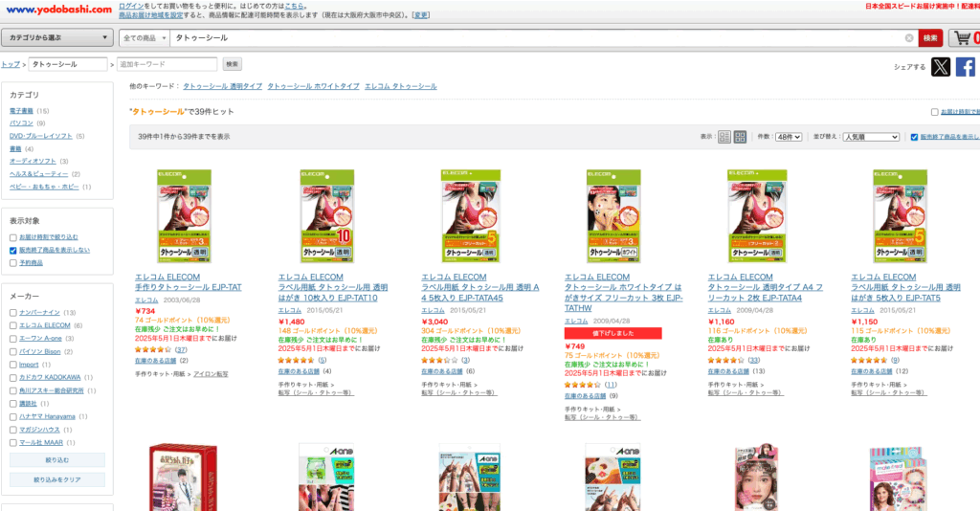Check the 講談社 maker checkbox
The width and height of the screenshot is (980, 511).
click(x=13, y=404)
